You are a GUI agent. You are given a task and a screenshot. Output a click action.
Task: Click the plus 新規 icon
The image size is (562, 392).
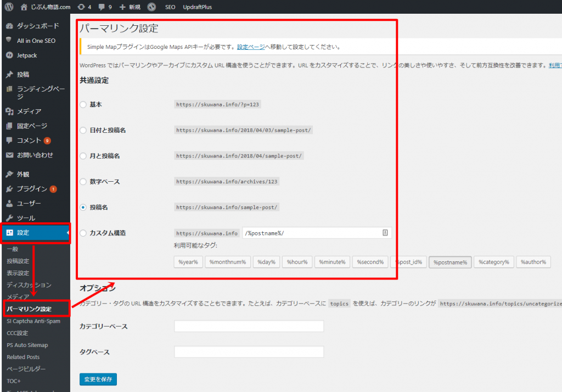point(122,7)
